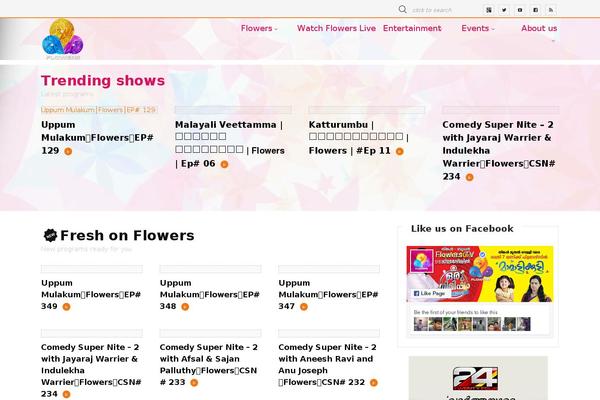Click the Like us on Facebook heading

pos(462,229)
